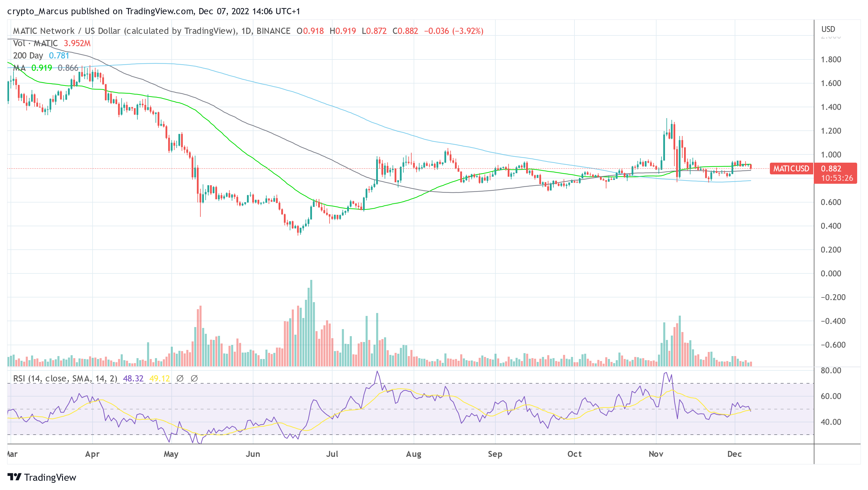Click the 80.00 RSI axis label
Image resolution: width=868 pixels, height=490 pixels.
[831, 371]
